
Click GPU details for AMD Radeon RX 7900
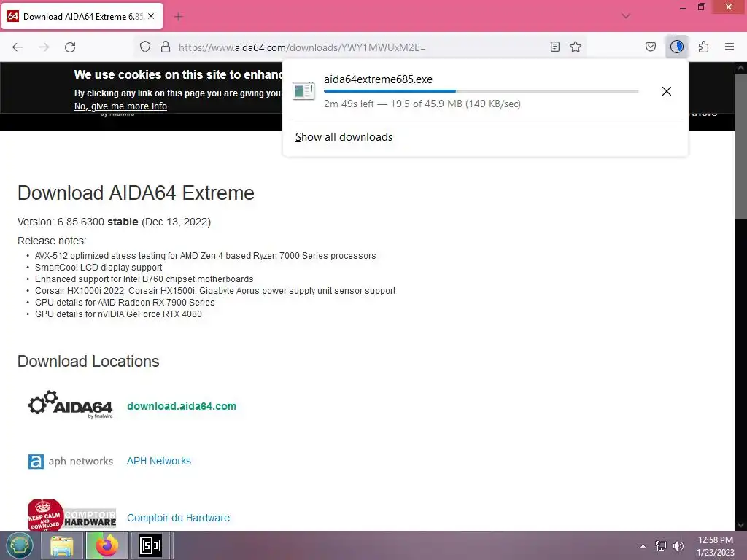(125, 303)
